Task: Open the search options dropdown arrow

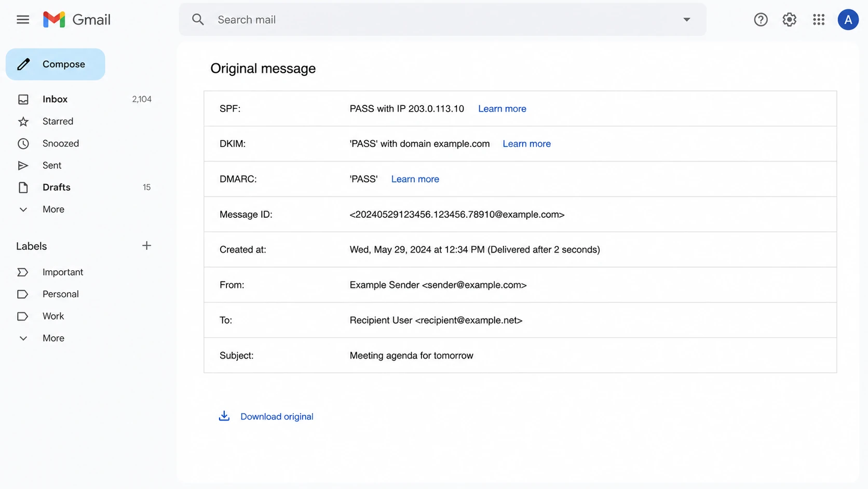Action: 686,20
